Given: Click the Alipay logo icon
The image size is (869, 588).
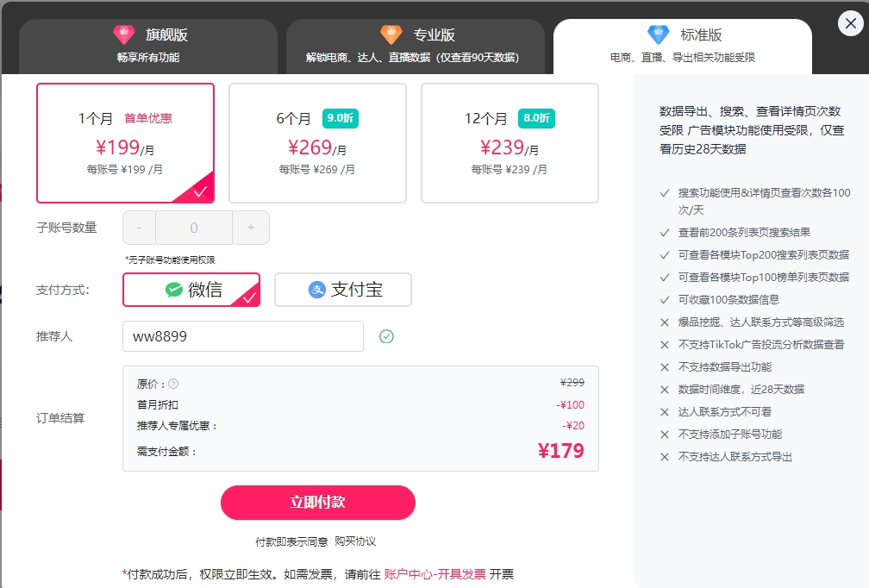Looking at the screenshot, I should (317, 290).
